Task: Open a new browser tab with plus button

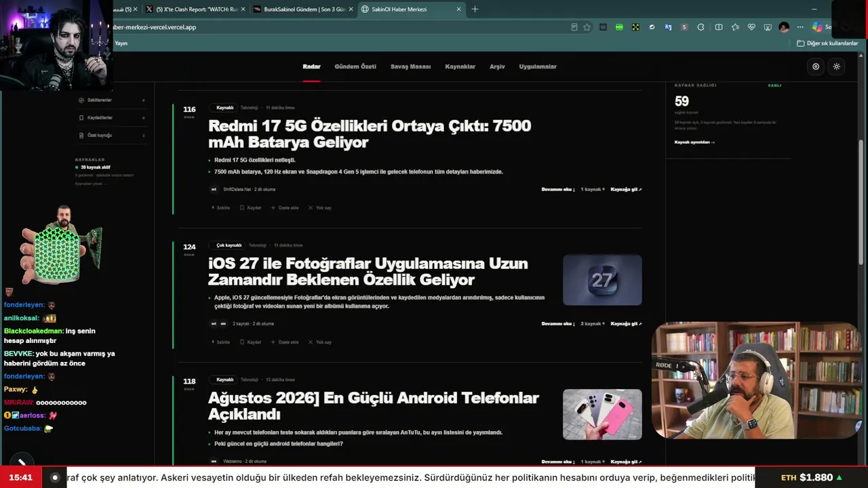Action: (475, 9)
